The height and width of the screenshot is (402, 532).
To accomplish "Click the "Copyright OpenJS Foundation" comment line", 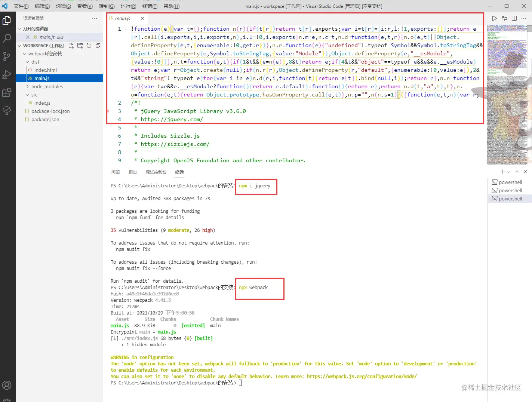I will [x=219, y=160].
